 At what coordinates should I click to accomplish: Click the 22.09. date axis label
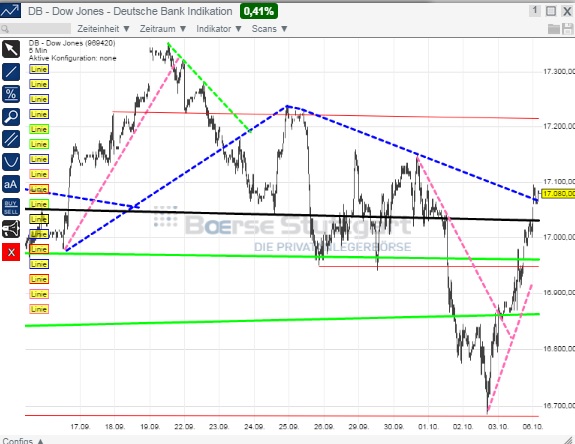coord(184,427)
